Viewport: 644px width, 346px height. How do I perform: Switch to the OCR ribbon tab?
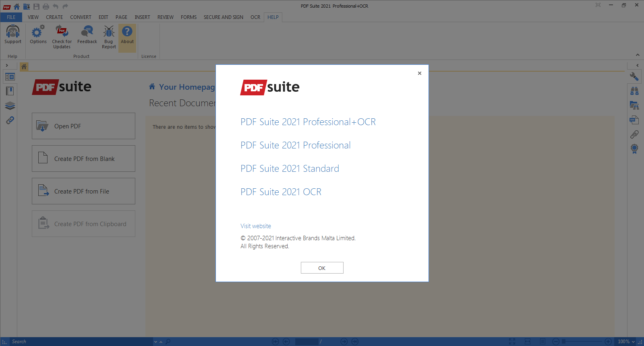click(255, 17)
